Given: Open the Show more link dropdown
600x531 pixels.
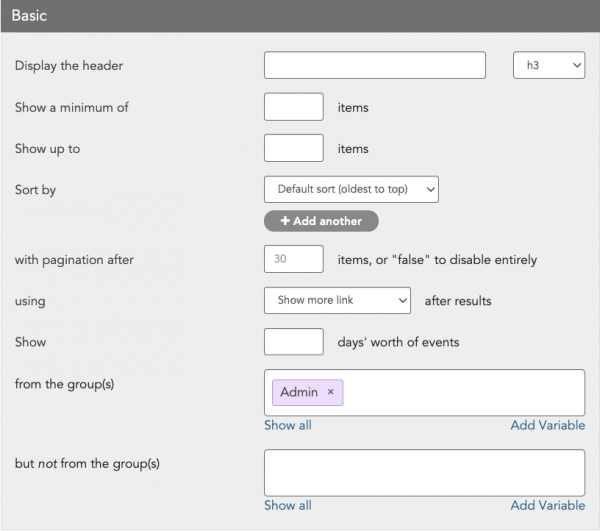Looking at the screenshot, I should (337, 300).
